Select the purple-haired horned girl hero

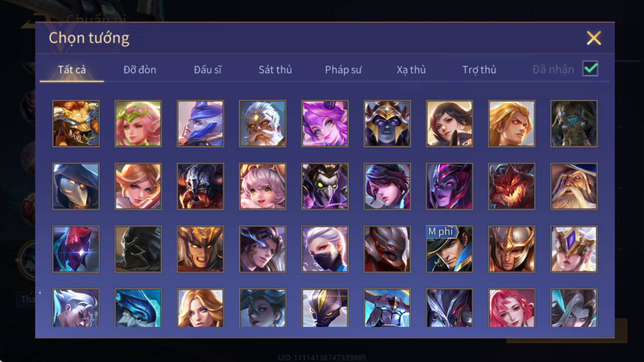pos(325,124)
